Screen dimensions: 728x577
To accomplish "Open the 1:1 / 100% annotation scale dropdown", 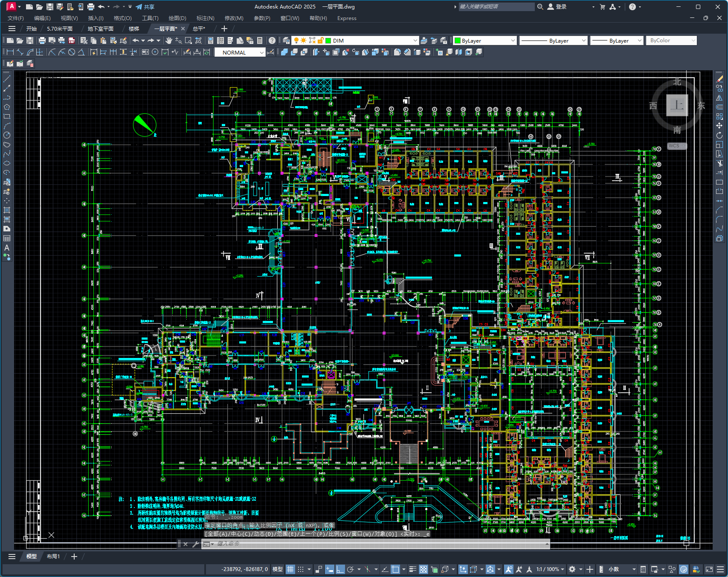I will 550,569.
